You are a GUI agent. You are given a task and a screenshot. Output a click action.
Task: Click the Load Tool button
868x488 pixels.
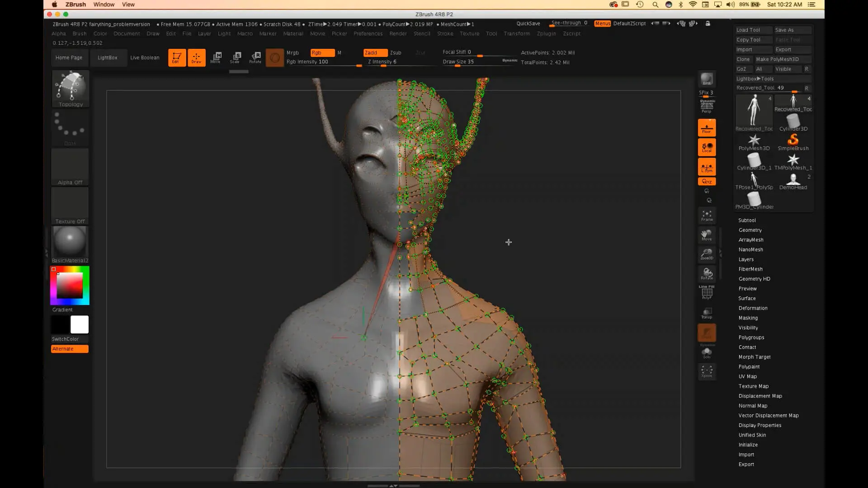[754, 30]
